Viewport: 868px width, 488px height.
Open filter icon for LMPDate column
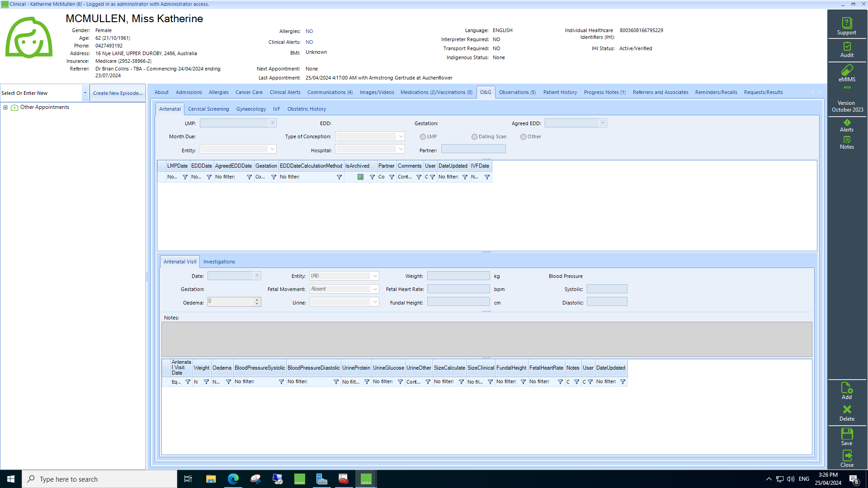pos(185,177)
